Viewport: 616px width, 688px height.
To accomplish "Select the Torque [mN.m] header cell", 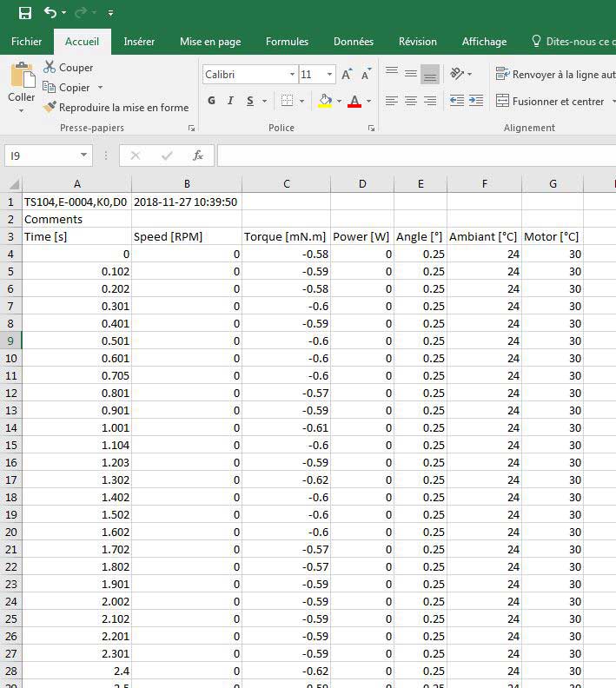I will [x=286, y=236].
